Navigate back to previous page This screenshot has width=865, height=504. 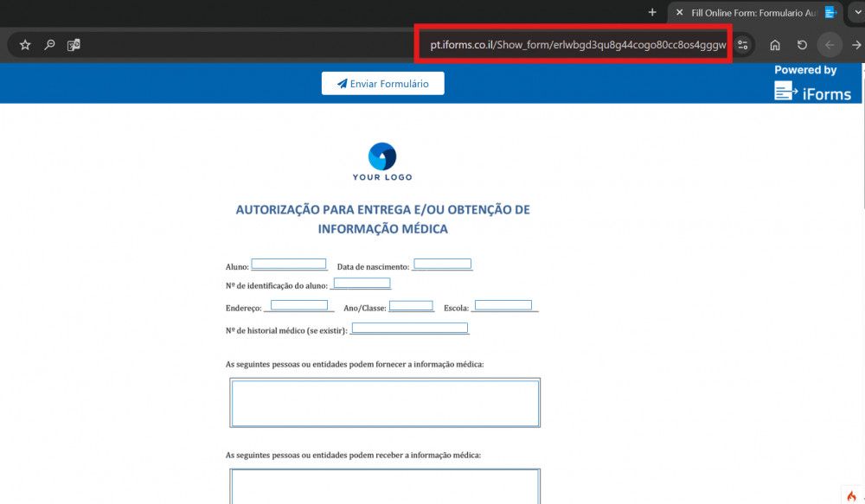click(830, 45)
